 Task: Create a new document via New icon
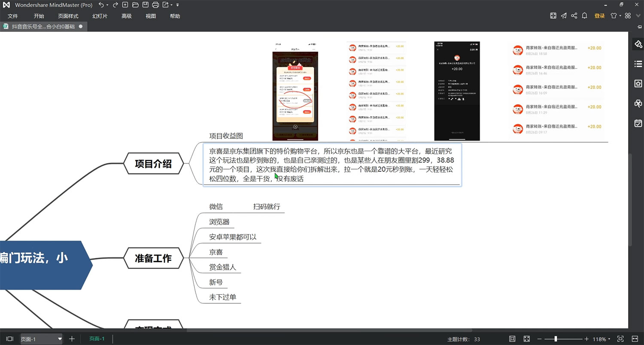pos(125,5)
